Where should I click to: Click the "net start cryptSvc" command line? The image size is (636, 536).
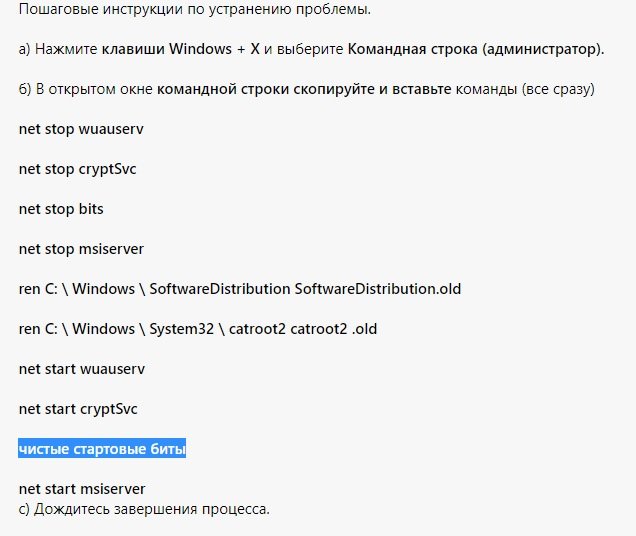tap(78, 409)
